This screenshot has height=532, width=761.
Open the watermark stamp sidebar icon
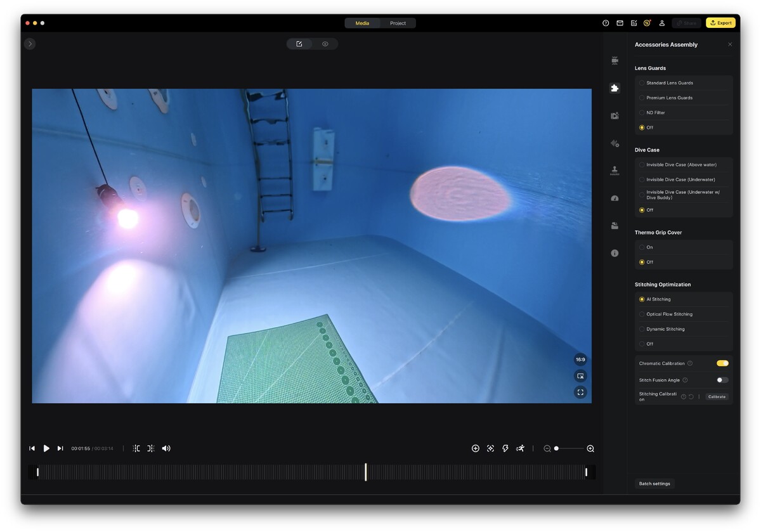click(614, 171)
